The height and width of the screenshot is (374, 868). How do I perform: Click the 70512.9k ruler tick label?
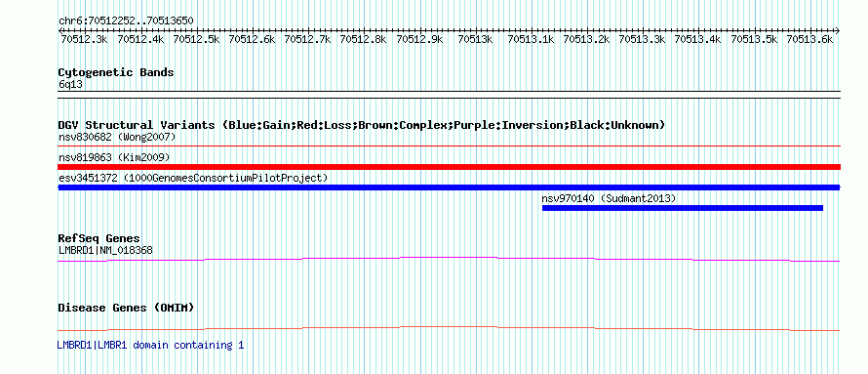click(419, 39)
